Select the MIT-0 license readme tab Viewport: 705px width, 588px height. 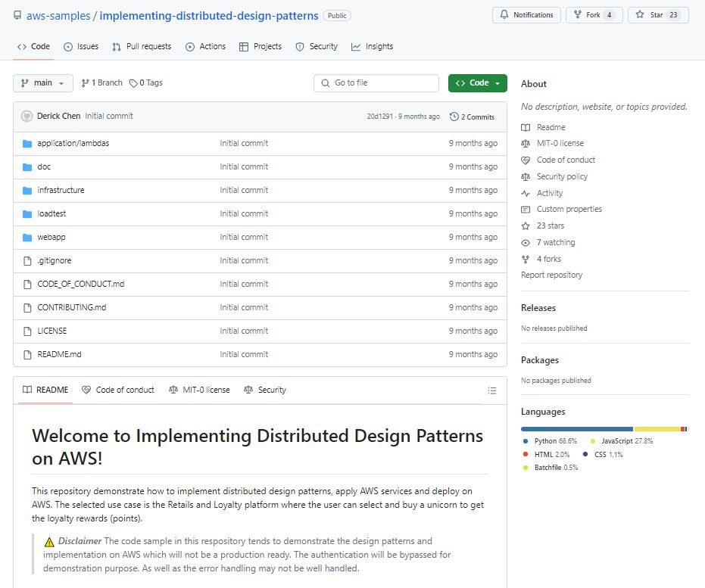199,390
